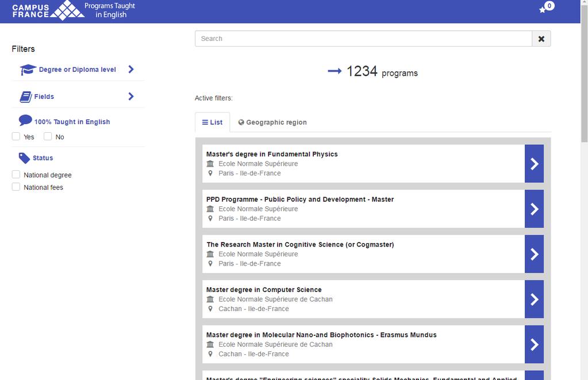
Task: Click location pin under Fundamental Physics program
Action: 210,173
